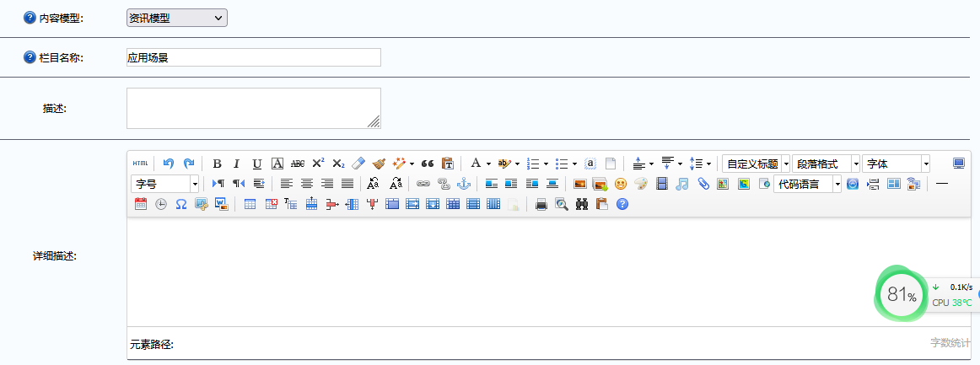
Task: Toggle bold formatting
Action: tap(217, 164)
